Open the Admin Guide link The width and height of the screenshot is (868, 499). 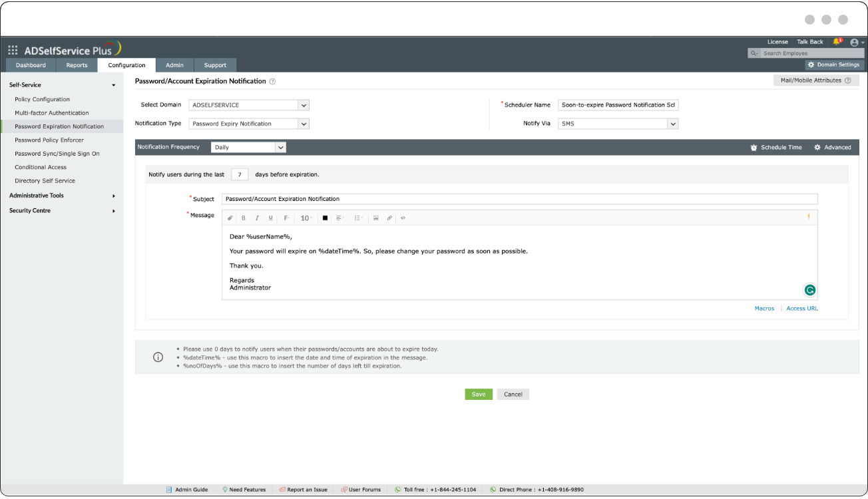(187, 490)
